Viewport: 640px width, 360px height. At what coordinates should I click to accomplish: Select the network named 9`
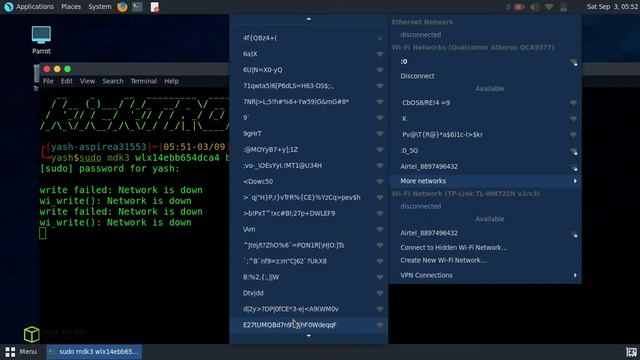tap(309, 118)
